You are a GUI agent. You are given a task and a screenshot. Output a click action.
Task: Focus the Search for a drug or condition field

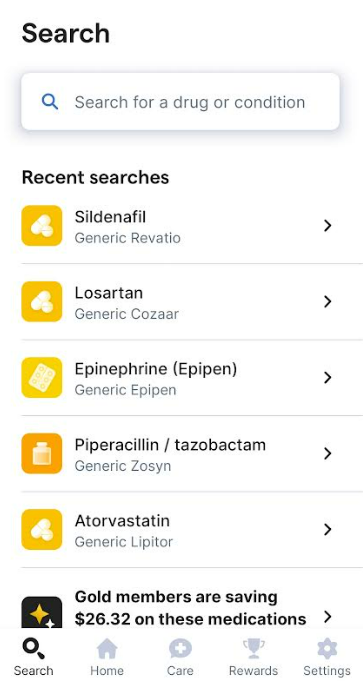click(180, 102)
